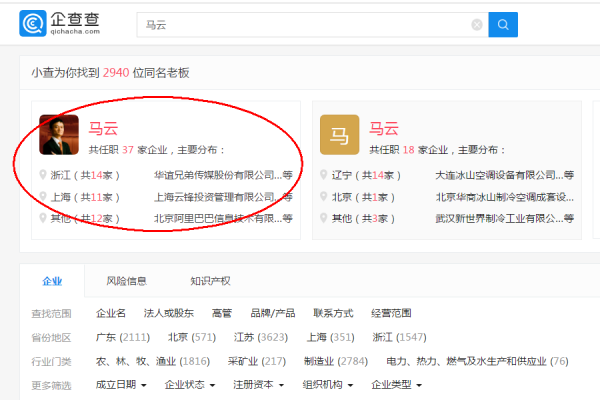Click location pin icon beside 上海 (共11家)
600x400 pixels.
tap(43, 197)
